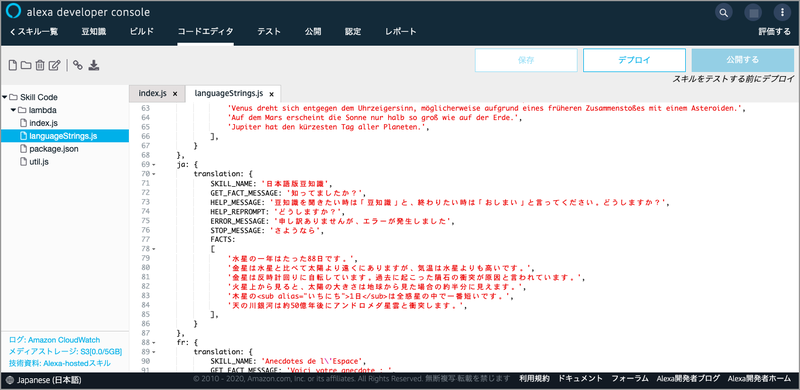Fold code at line 70
Viewport: 800px width, 390px height.
154,174
